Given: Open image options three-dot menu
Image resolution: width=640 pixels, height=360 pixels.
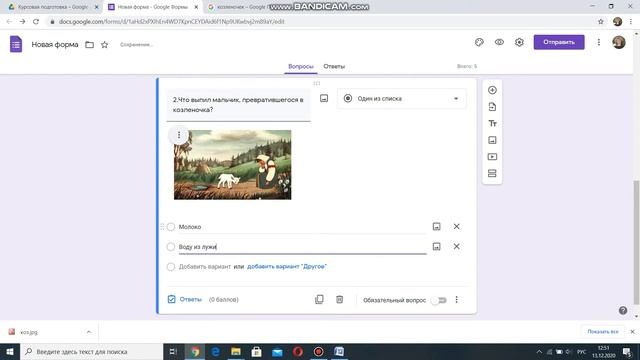Looking at the screenshot, I should coord(179,135).
